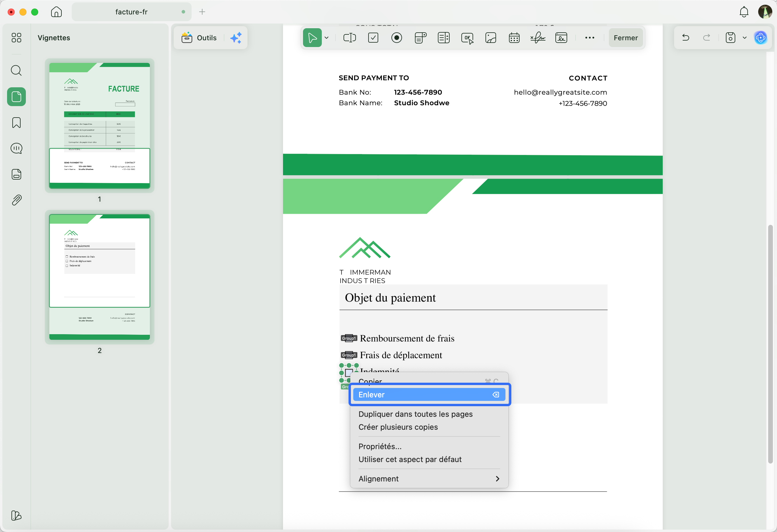777x532 pixels.
Task: Click the Vignettes panel title
Action: 54,38
